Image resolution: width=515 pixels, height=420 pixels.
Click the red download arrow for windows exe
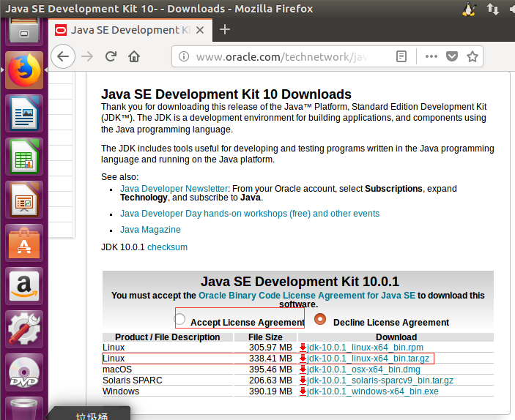click(x=303, y=391)
